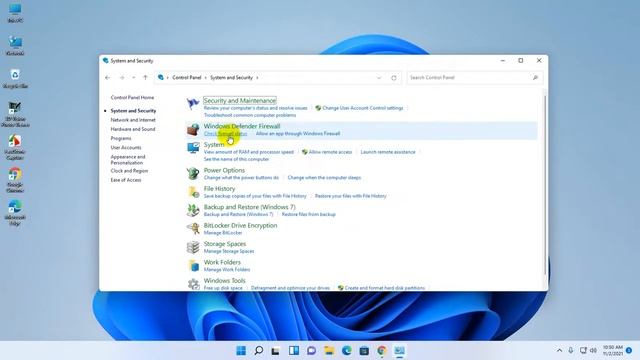The image size is (640, 360).
Task: Click Troubleshoot common computer problems
Action: pos(250,115)
